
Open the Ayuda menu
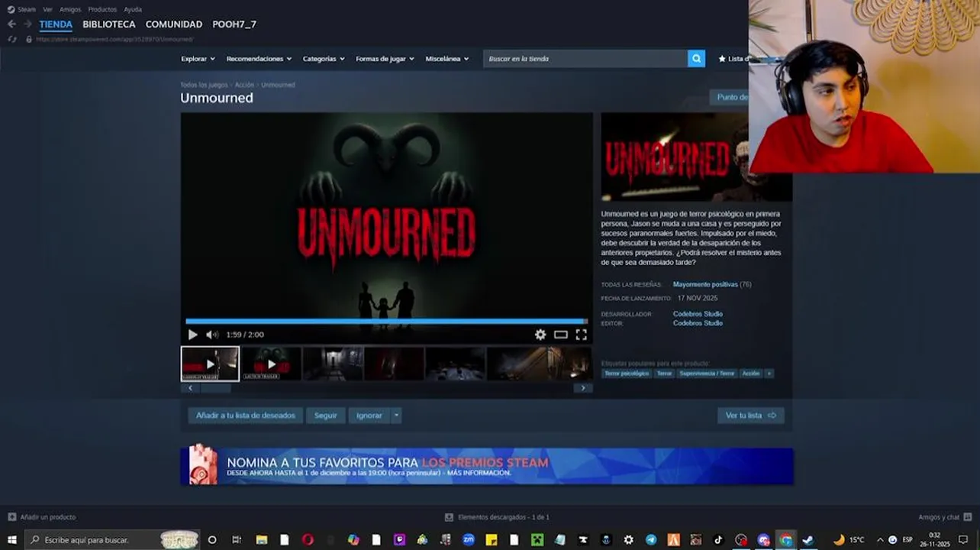[x=133, y=9]
